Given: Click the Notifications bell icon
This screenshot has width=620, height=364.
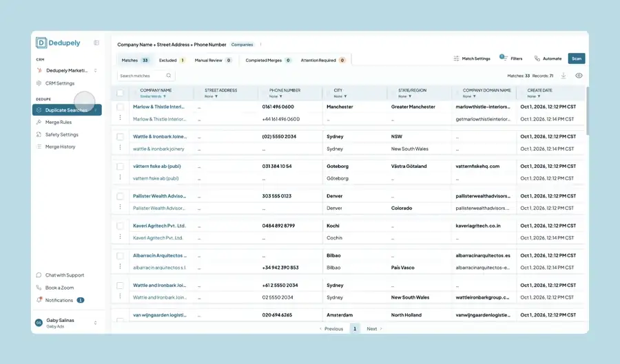Looking at the screenshot, I should (39, 300).
